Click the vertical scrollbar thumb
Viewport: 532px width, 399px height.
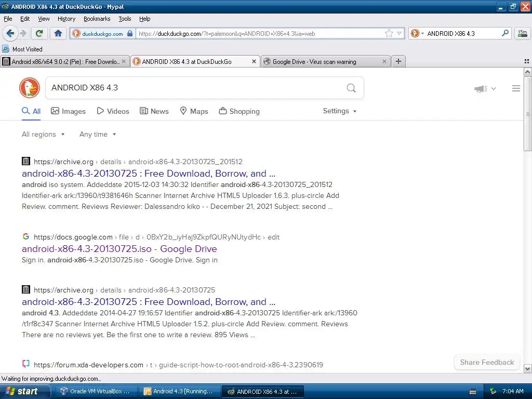[x=527, y=114]
